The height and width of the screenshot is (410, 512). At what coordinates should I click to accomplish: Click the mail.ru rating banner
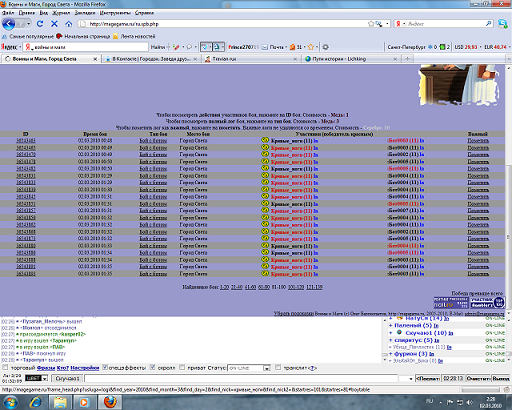[451, 303]
